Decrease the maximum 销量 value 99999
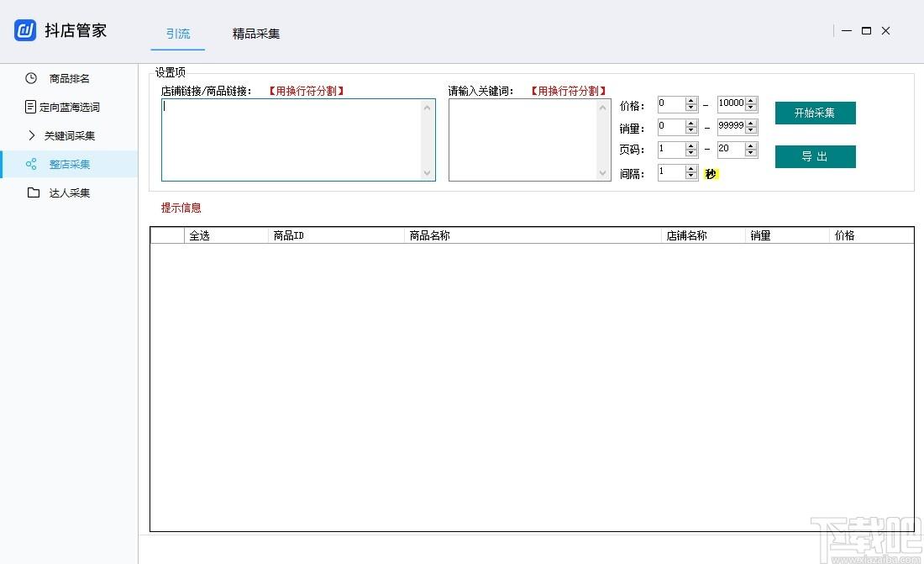 751,129
